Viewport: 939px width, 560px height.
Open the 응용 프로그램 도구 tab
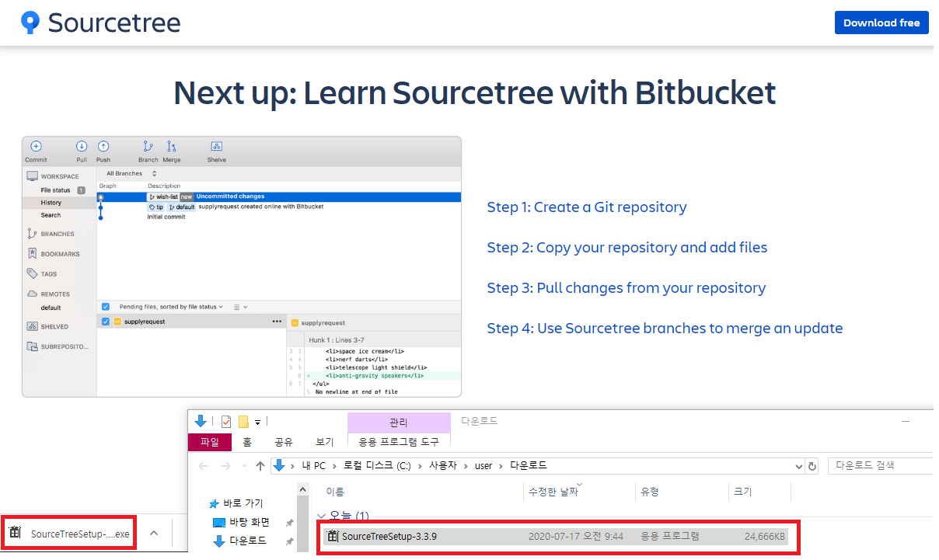point(399,442)
